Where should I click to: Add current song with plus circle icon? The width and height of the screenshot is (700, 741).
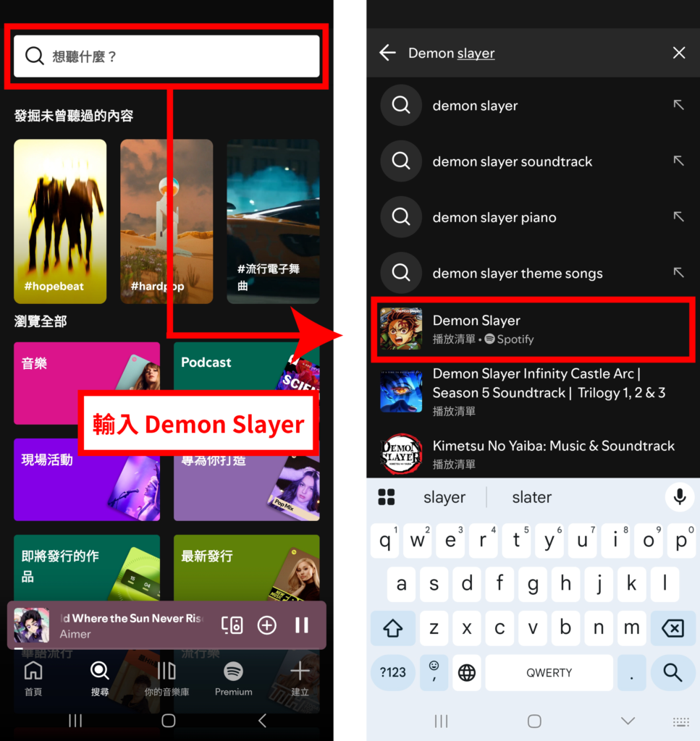[267, 625]
